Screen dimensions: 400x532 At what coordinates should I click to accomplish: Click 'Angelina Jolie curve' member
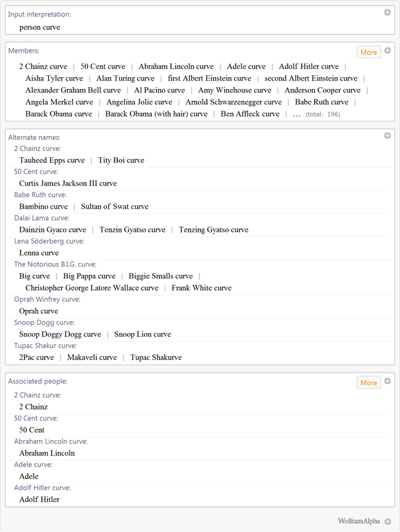click(x=139, y=102)
